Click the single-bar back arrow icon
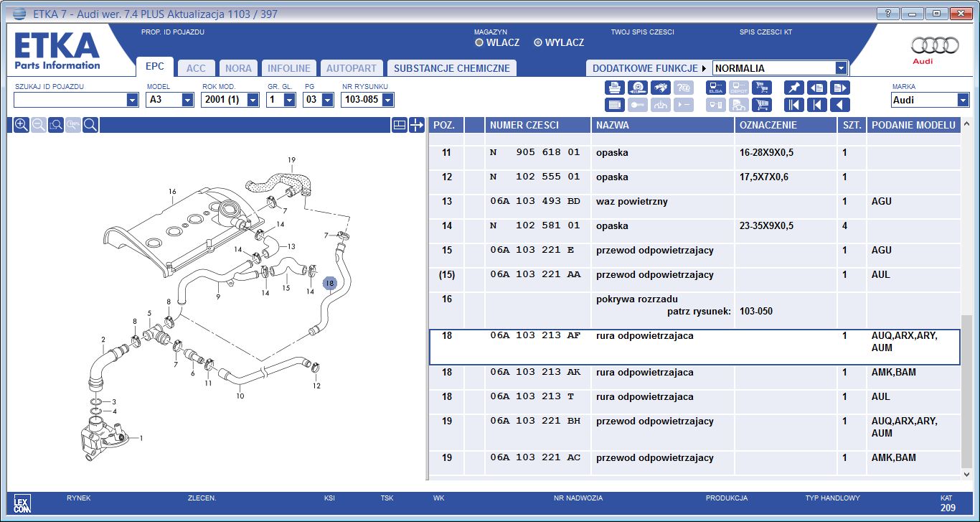Screen dimensions: 980x522 (x=816, y=105)
